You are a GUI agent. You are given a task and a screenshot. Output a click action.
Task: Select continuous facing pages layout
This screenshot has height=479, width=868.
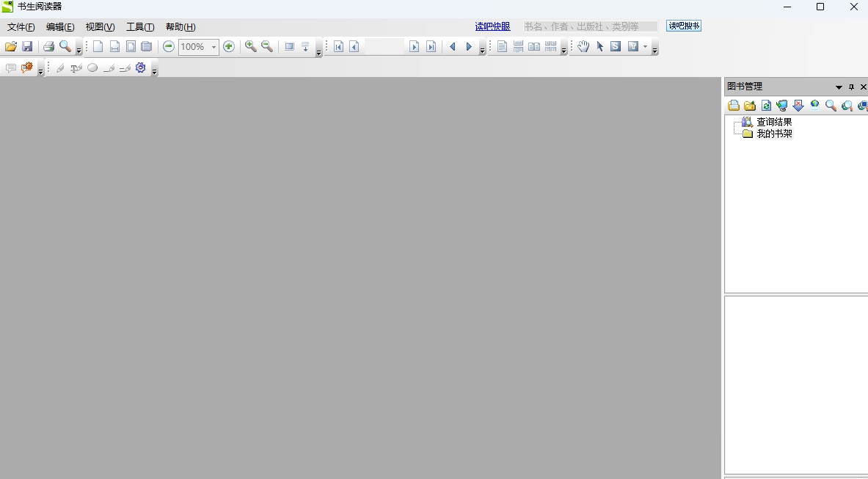coord(551,46)
